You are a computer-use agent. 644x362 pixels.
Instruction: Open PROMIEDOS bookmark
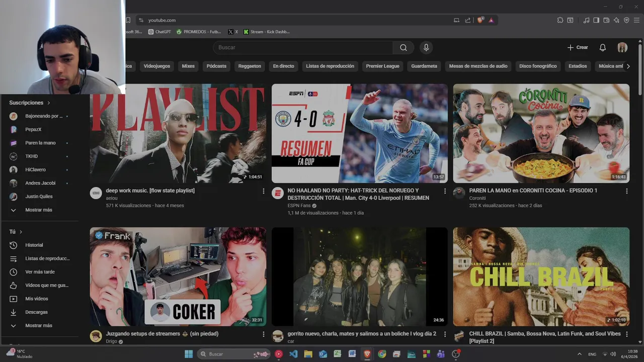pyautogui.click(x=199, y=32)
